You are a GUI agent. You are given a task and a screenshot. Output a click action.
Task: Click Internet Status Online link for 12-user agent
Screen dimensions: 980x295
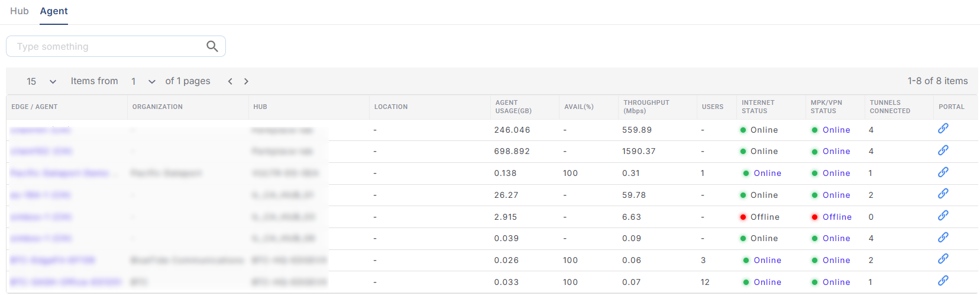tap(767, 282)
